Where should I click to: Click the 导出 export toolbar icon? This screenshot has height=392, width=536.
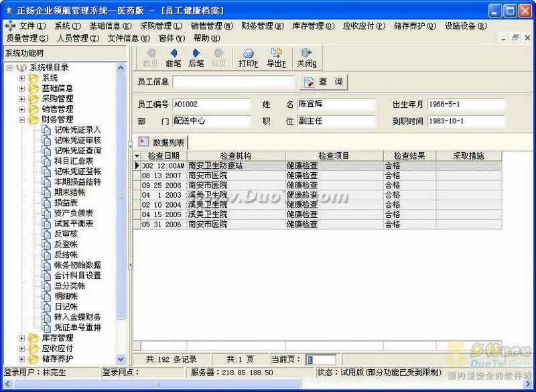point(276,58)
